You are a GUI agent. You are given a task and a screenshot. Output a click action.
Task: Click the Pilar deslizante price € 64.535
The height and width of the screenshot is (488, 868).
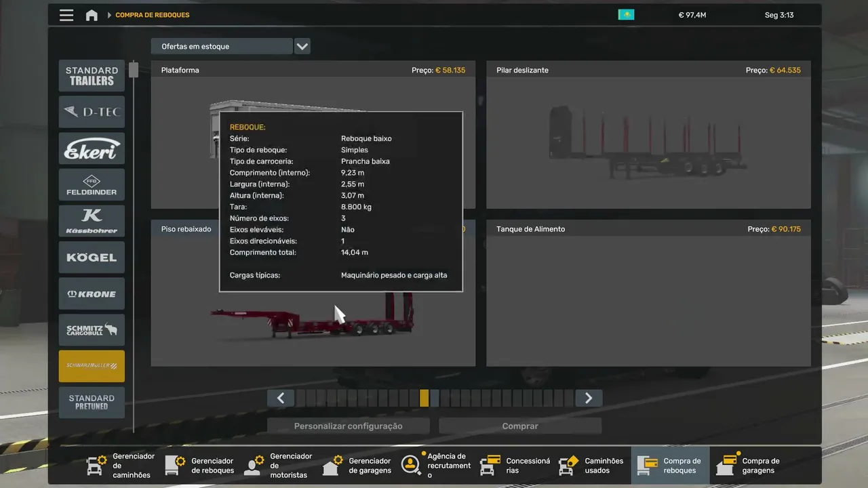click(785, 70)
